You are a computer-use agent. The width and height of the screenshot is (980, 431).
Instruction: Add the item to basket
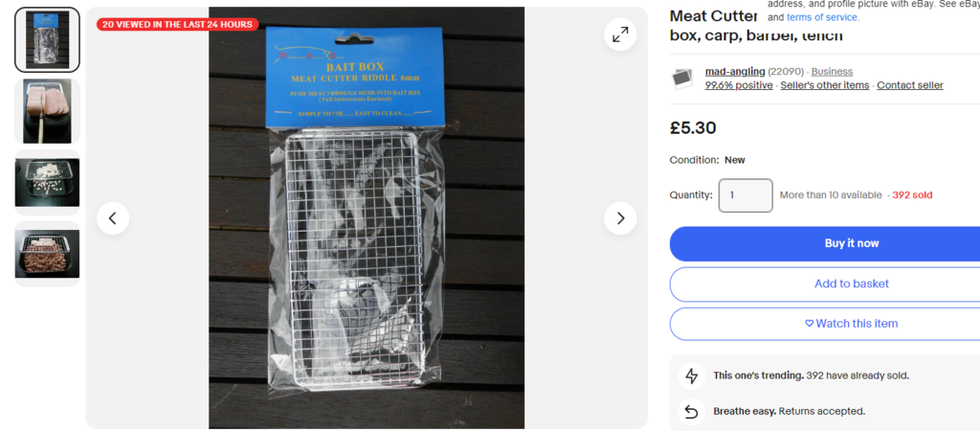point(851,284)
